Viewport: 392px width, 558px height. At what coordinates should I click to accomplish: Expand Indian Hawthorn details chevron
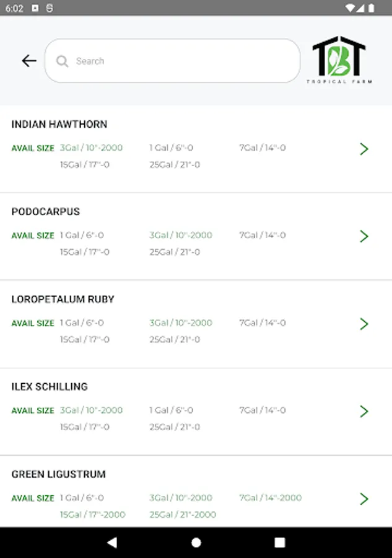point(364,149)
